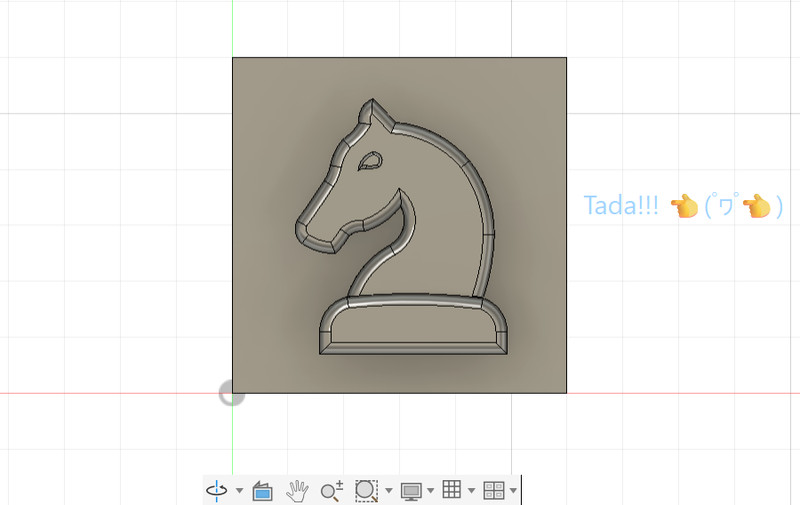Click the Look At icon

point(262,491)
